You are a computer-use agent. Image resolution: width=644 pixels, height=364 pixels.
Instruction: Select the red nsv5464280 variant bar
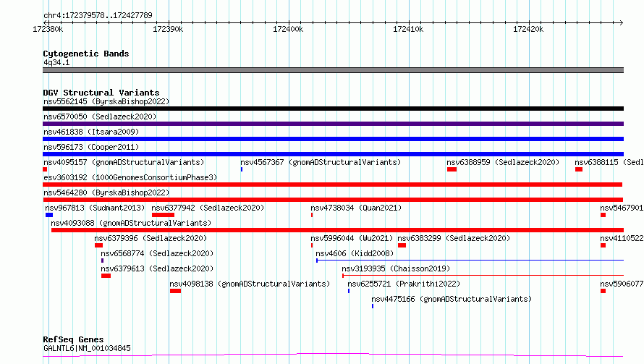pos(333,200)
